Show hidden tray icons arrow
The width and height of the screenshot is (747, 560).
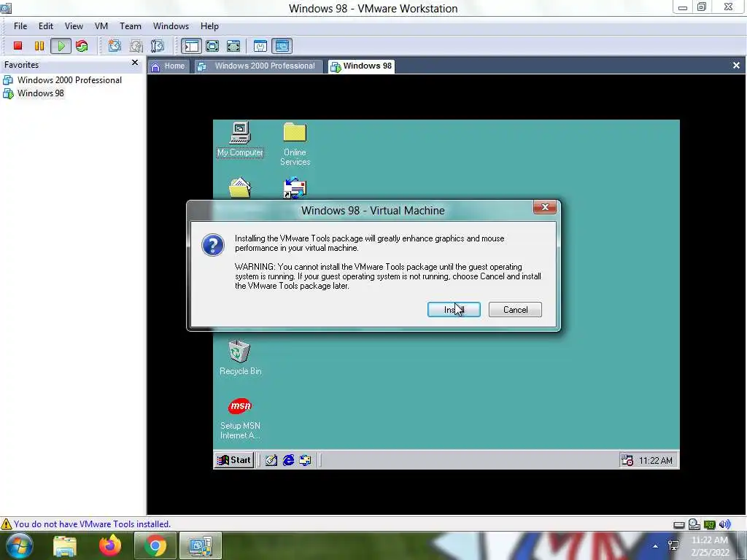pos(656,546)
